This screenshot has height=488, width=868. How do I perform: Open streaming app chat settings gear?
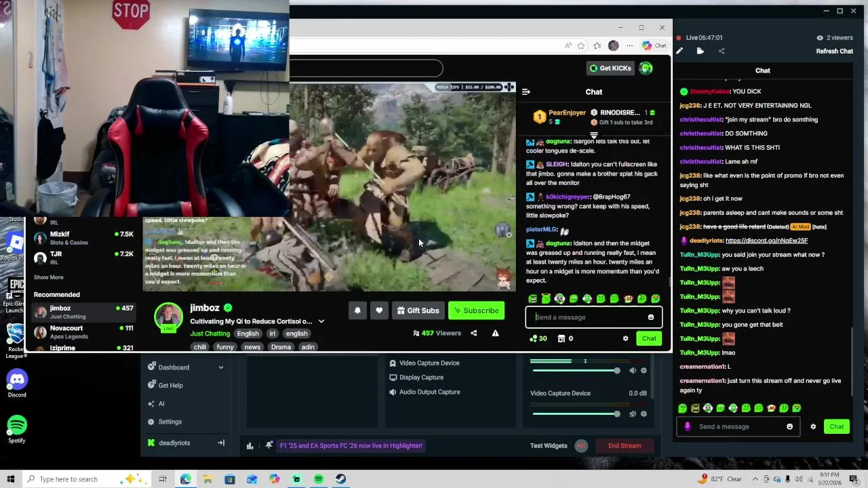(813, 426)
